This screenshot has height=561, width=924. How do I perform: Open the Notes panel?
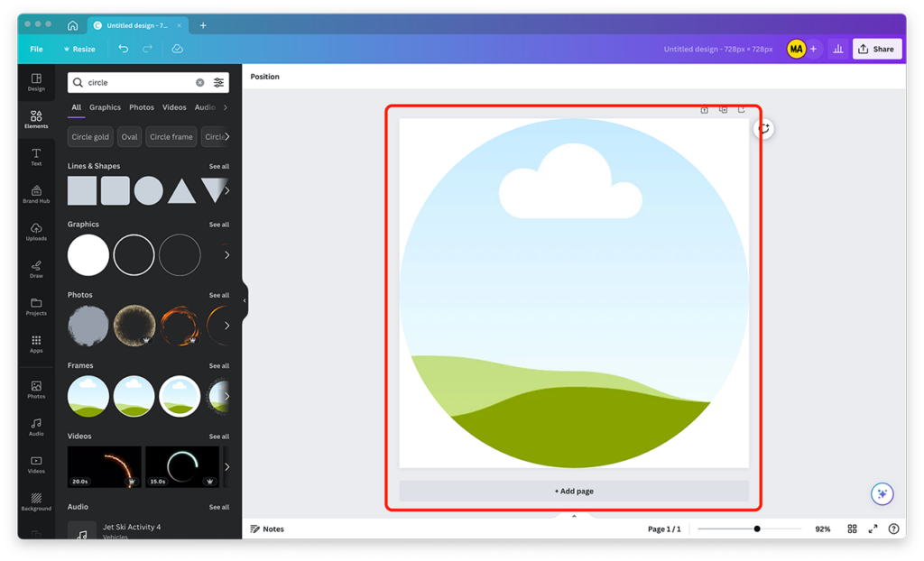coord(267,529)
